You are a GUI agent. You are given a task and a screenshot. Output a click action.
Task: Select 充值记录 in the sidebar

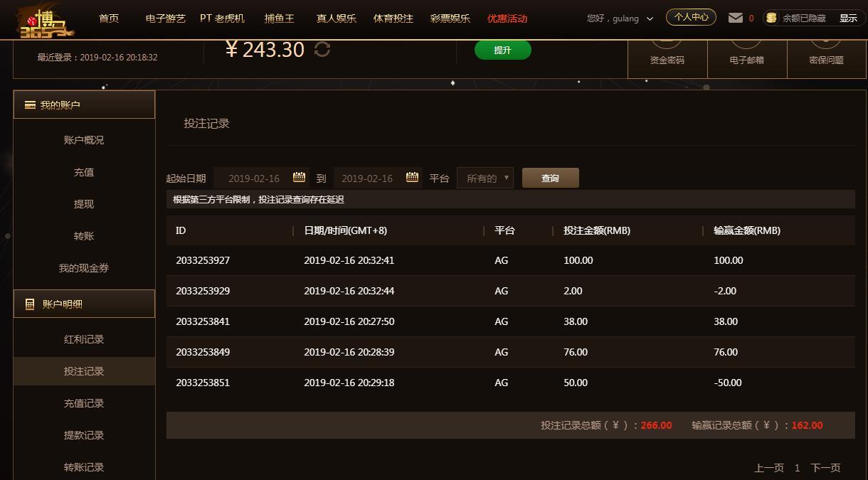point(84,403)
